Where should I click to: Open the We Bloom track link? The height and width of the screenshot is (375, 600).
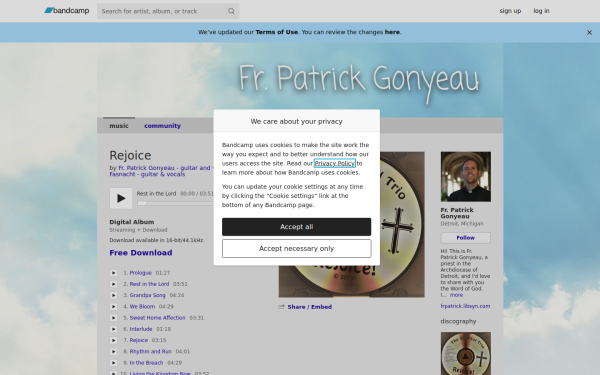pos(142,307)
